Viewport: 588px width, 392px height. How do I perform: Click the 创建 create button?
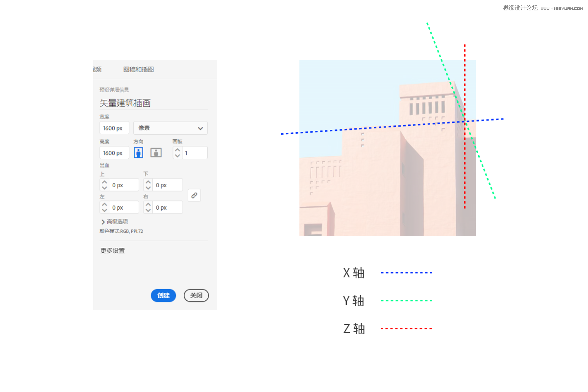[x=163, y=295]
